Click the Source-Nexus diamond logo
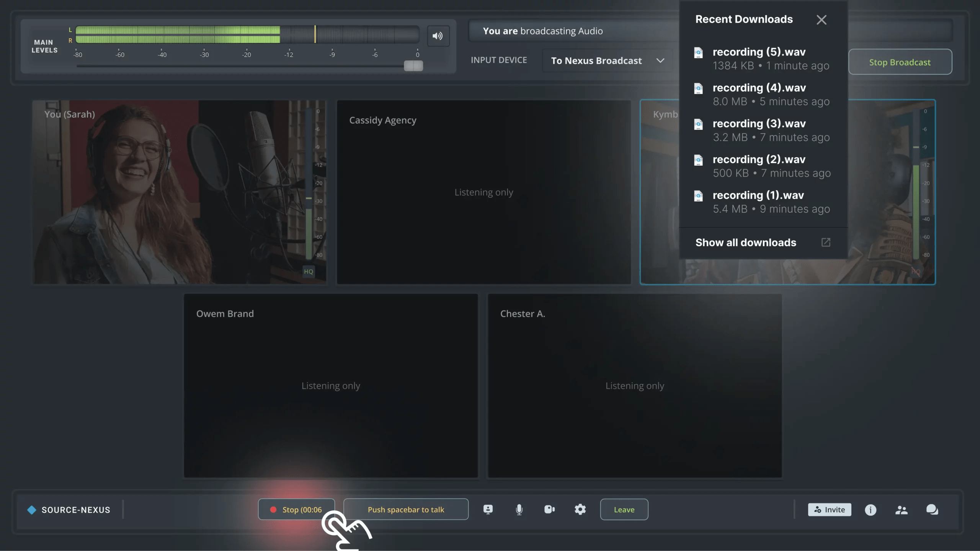The width and height of the screenshot is (980, 551). 32,510
